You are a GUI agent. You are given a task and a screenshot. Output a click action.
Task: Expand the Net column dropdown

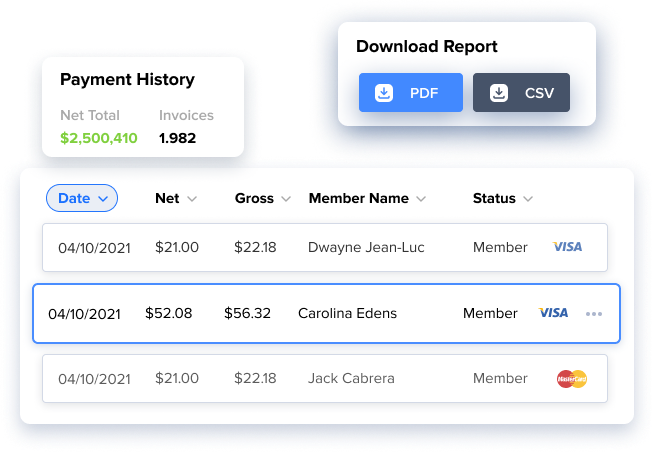click(192, 199)
